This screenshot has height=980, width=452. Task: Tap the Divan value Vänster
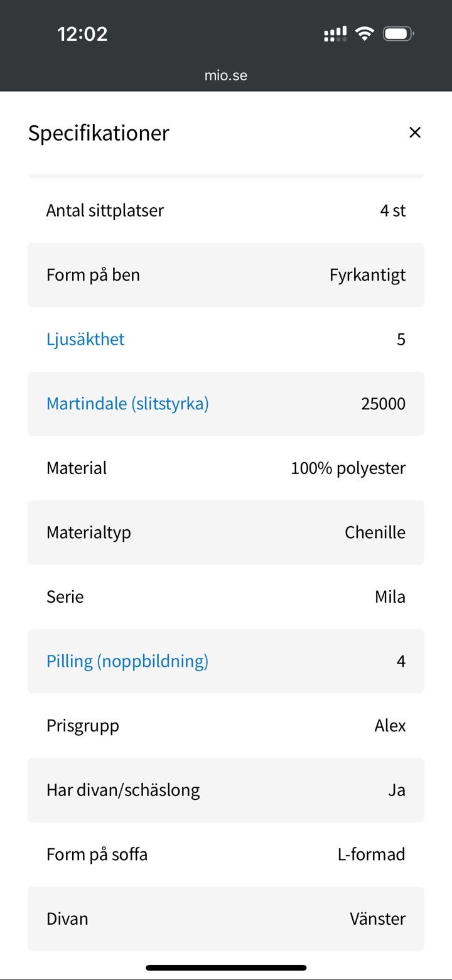377,918
